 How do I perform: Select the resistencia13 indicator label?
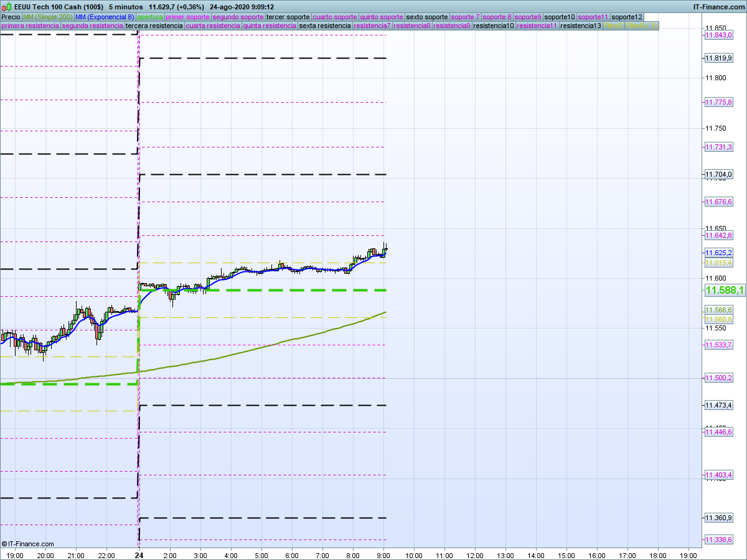tap(581, 26)
